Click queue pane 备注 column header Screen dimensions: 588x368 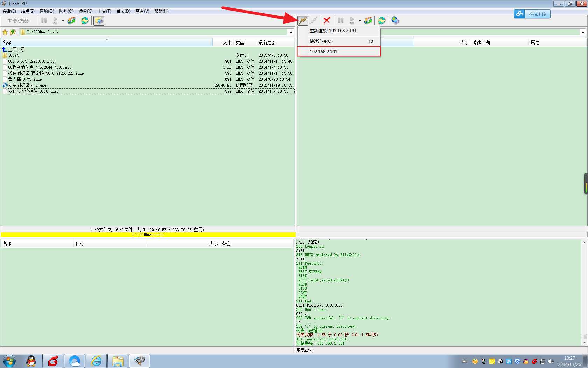tap(256, 244)
